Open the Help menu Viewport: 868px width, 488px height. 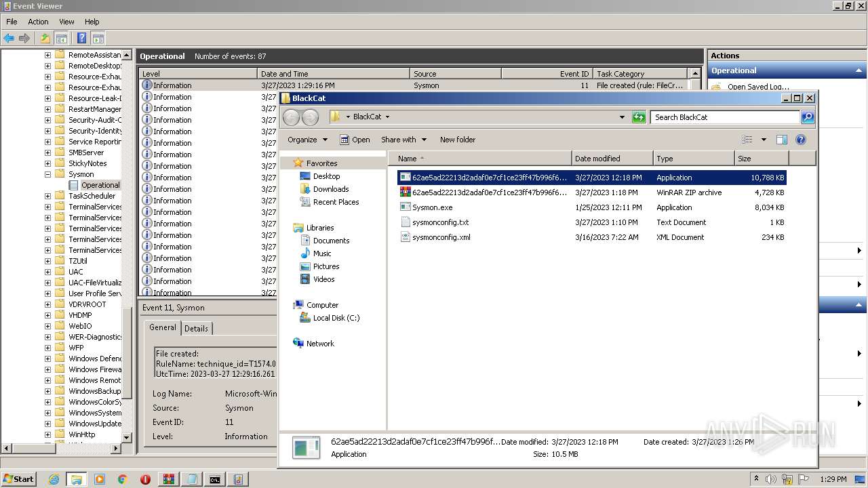pyautogui.click(x=92, y=22)
